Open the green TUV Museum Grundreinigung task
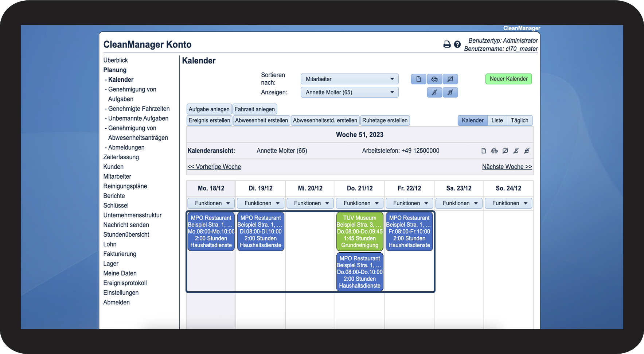The width and height of the screenshot is (644, 354). tap(360, 232)
